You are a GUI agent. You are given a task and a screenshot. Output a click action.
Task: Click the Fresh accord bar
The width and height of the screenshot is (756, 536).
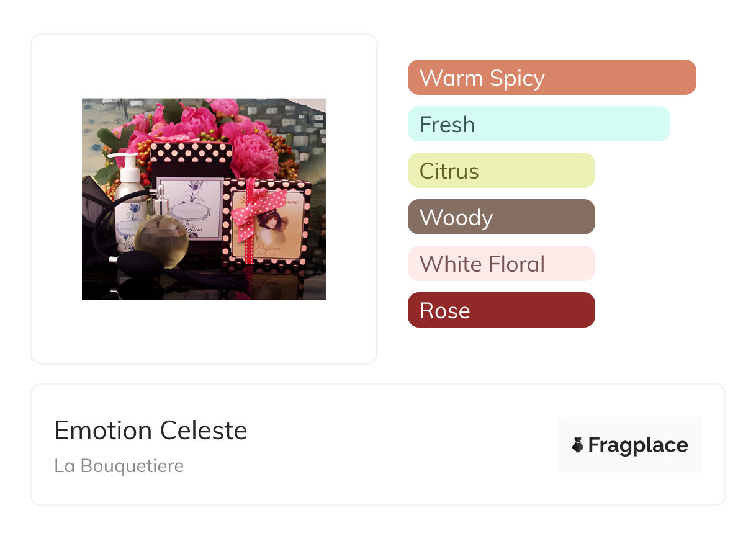[538, 124]
